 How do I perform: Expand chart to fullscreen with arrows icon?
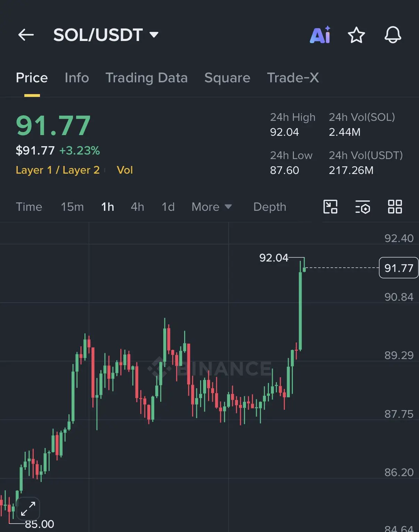click(x=28, y=509)
